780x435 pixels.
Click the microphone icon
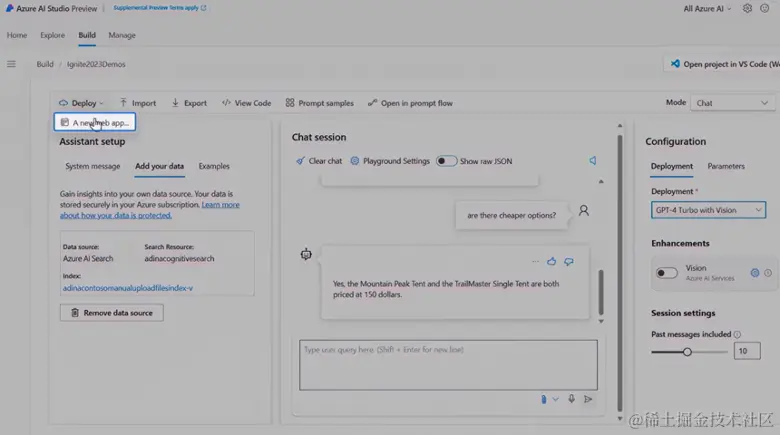tap(572, 399)
